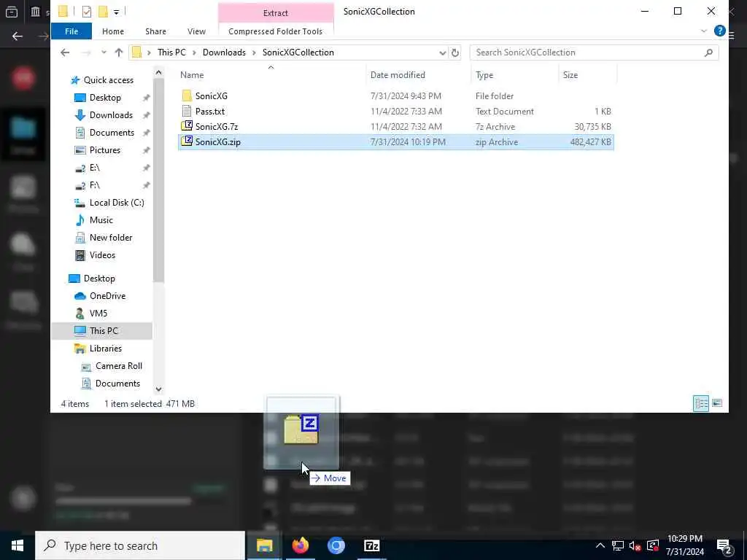Viewport: 747px width, 560px height.
Task: Open address bar history dropdown
Action: [442, 52]
